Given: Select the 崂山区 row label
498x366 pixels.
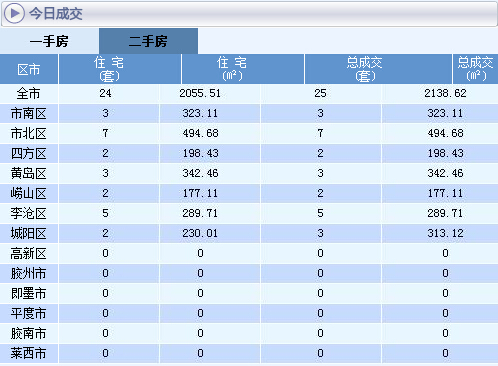Looking at the screenshot, I should coord(28,194).
